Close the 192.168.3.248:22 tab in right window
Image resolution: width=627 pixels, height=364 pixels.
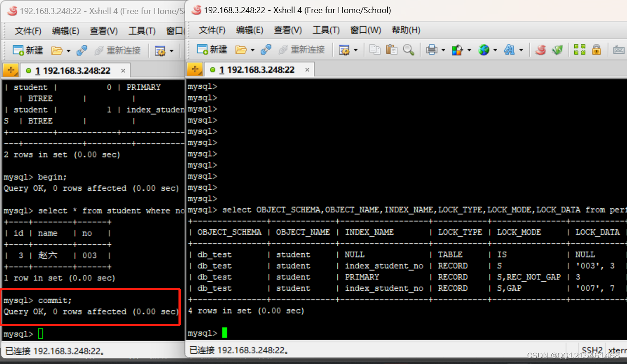coord(307,70)
